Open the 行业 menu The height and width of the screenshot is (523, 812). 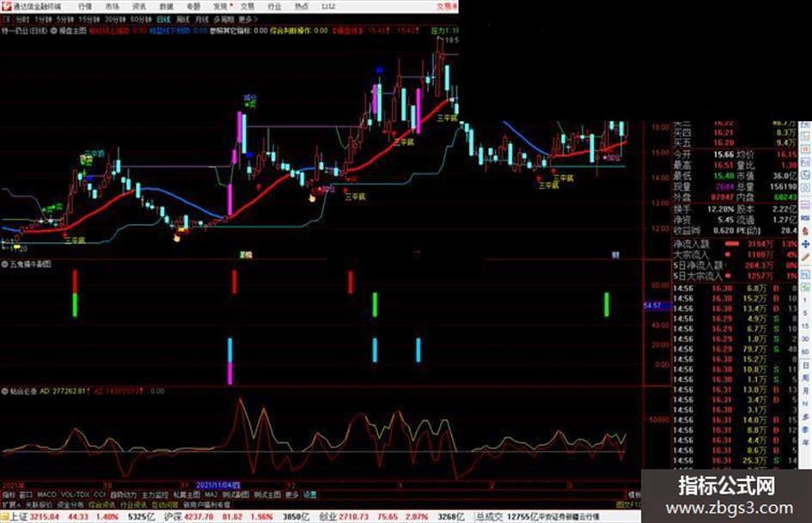(x=274, y=6)
